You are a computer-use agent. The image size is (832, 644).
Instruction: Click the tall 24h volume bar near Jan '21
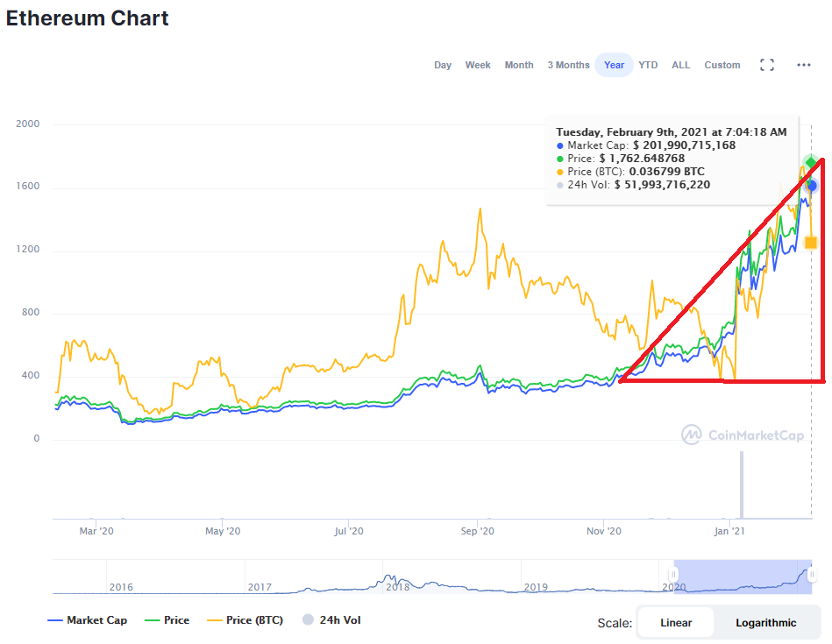pos(742,485)
